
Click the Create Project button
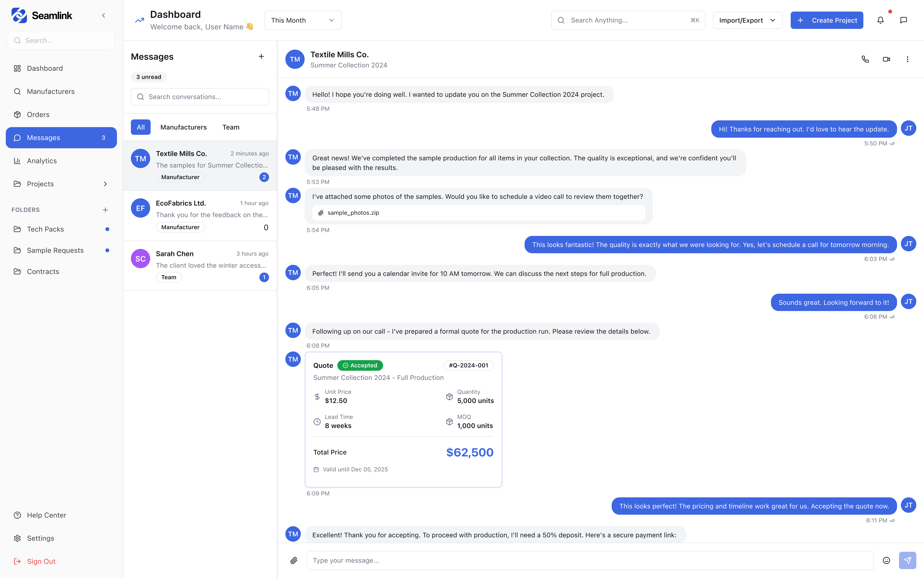(x=827, y=20)
